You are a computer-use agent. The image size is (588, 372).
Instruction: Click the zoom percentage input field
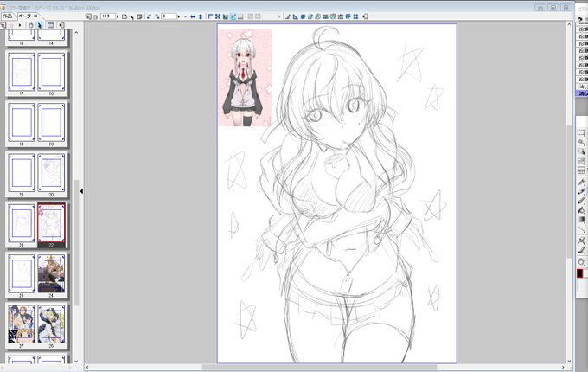108,16
